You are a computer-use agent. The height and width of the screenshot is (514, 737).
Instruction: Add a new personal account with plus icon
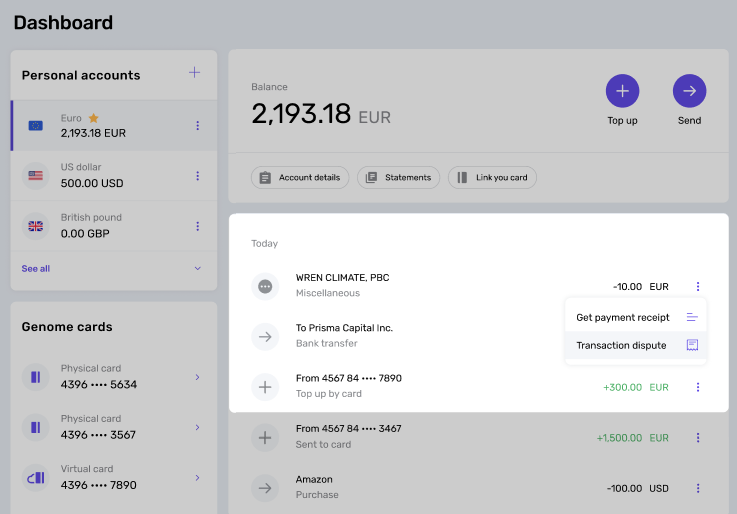194,72
